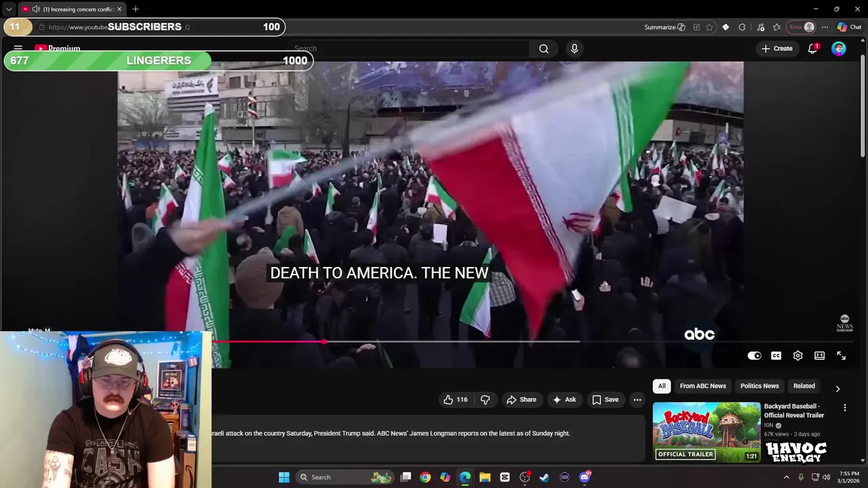
Task: Show hidden system tray icons
Action: point(787,477)
